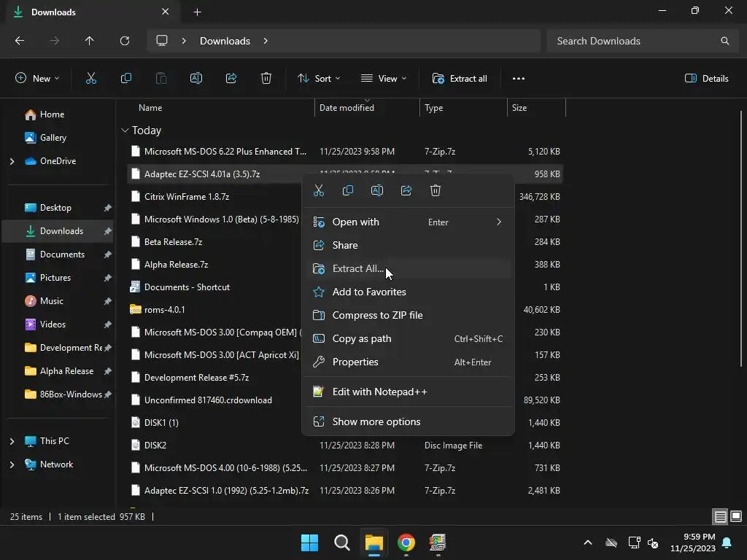Show hidden system tray icons
The image size is (747, 560).
(588, 542)
